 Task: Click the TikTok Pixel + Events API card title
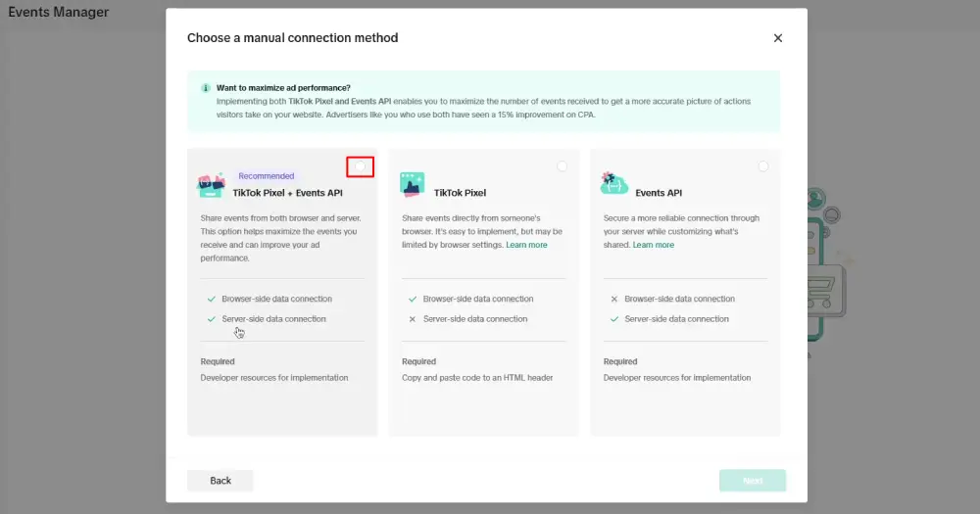pyautogui.click(x=287, y=193)
